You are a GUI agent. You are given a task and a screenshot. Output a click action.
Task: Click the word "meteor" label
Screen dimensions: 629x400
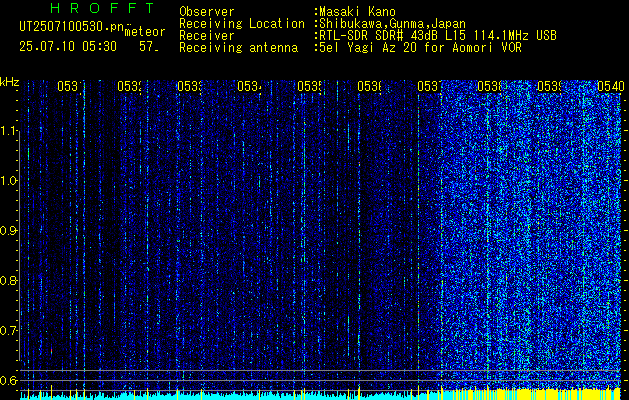point(145,32)
